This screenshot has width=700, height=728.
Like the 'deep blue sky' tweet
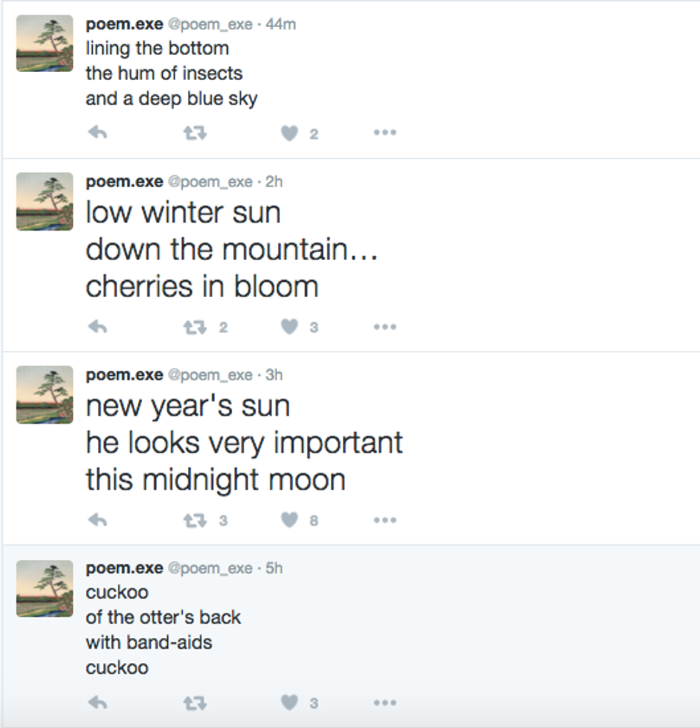tap(289, 133)
